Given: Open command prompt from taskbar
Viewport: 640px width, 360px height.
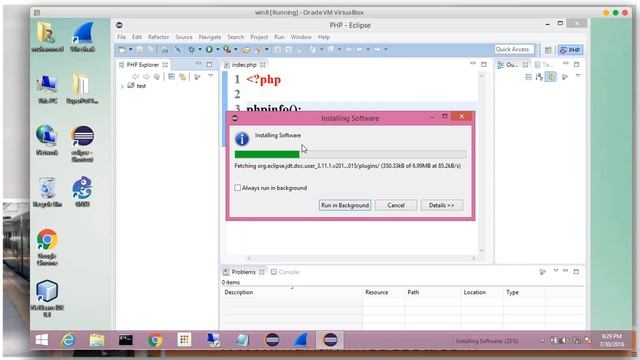Looking at the screenshot, I should point(125,340).
